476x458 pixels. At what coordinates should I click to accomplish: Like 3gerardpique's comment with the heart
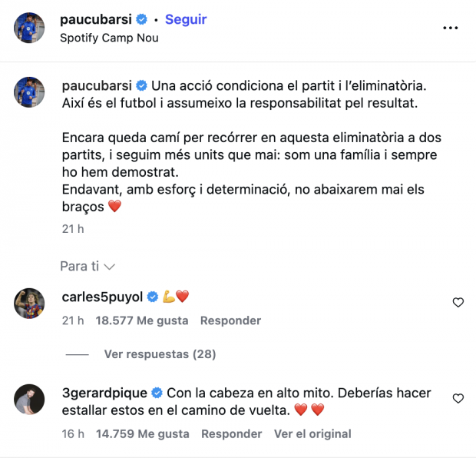click(x=458, y=399)
